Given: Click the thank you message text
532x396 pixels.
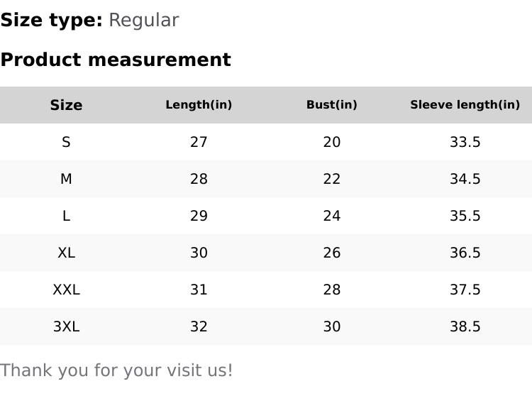Looking at the screenshot, I should 116,370.
